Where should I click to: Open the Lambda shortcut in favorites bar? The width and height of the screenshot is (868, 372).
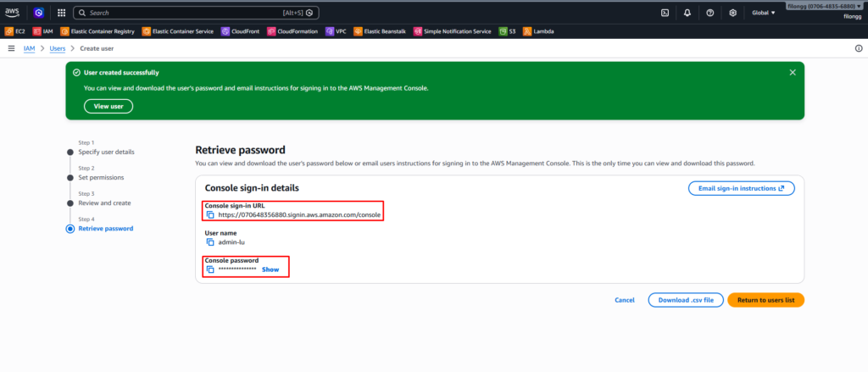tap(538, 31)
